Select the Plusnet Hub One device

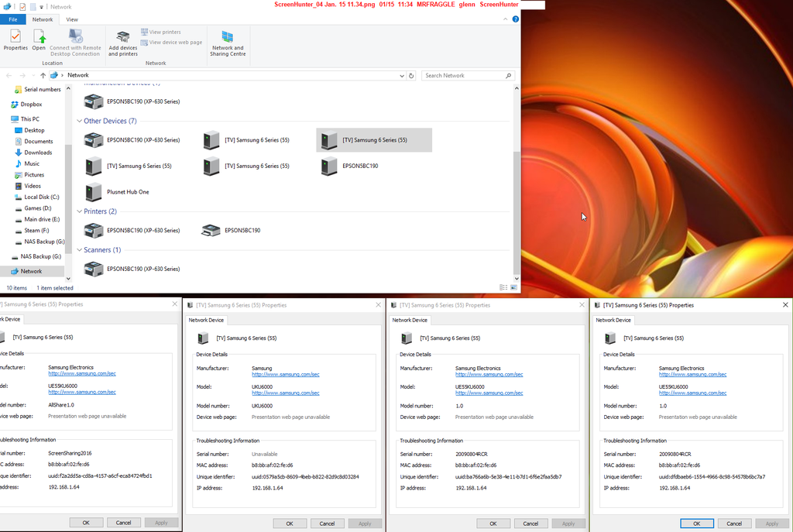tap(118, 192)
